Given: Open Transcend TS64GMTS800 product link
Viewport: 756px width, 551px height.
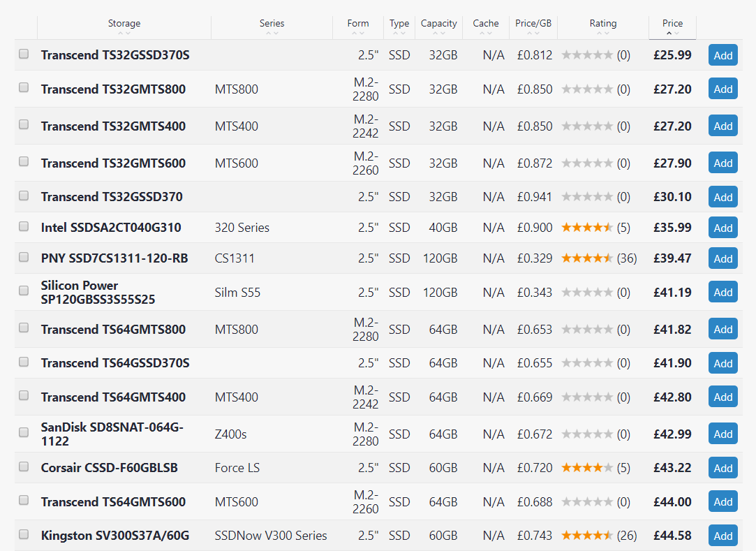Looking at the screenshot, I should (x=113, y=329).
